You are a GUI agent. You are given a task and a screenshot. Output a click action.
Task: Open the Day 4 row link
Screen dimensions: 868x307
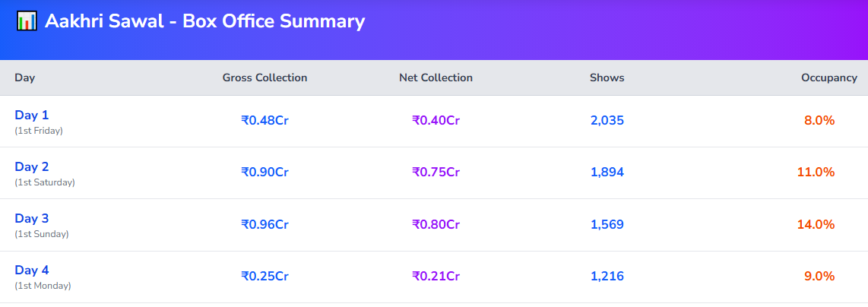tap(32, 271)
